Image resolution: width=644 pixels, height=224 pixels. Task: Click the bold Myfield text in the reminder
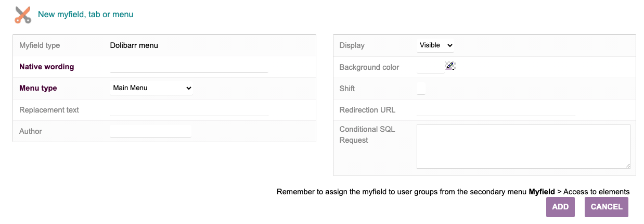tap(542, 192)
